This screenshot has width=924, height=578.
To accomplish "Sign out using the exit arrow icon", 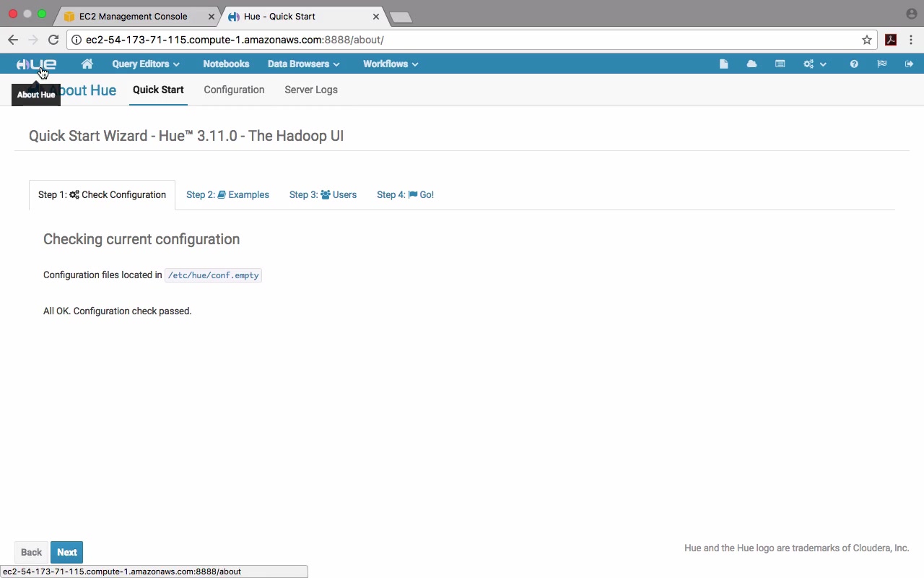I will tap(909, 64).
